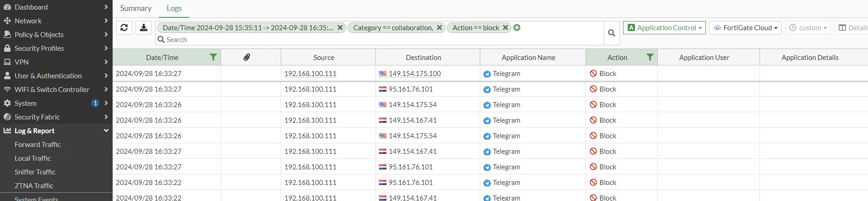Click the Application User column header
868x201 pixels.
click(704, 57)
